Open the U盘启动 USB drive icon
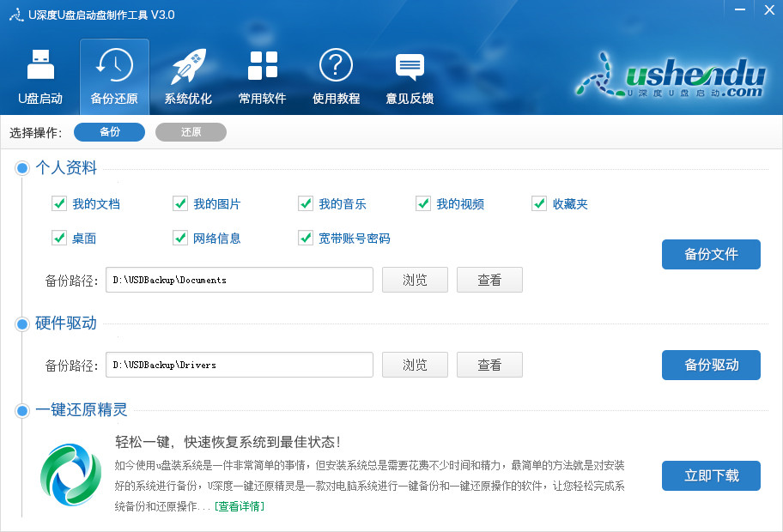This screenshot has width=783, height=532. (40, 64)
